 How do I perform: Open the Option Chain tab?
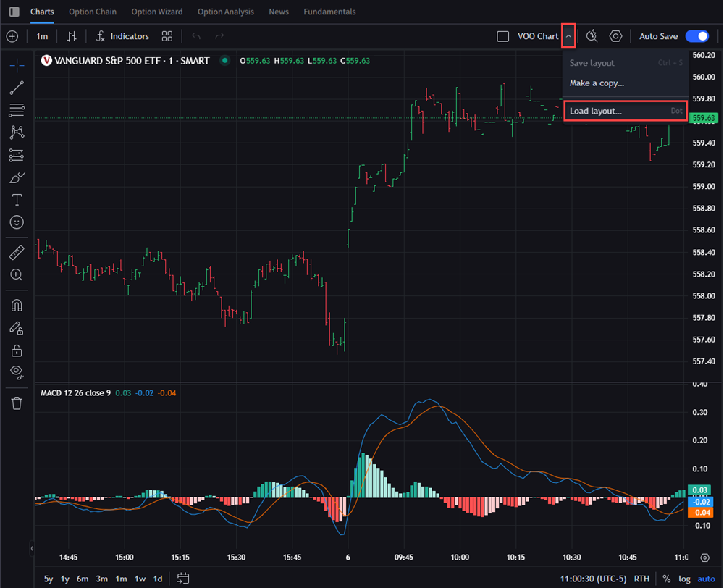pyautogui.click(x=93, y=12)
